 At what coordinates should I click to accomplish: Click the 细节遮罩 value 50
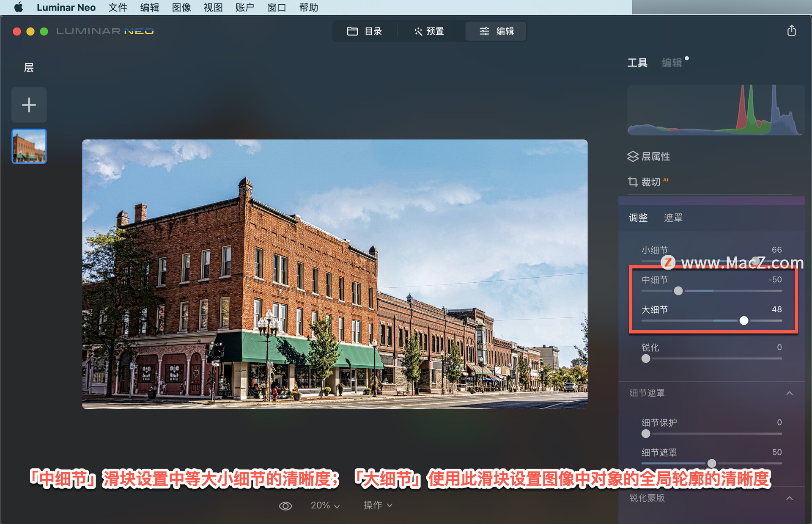777,452
